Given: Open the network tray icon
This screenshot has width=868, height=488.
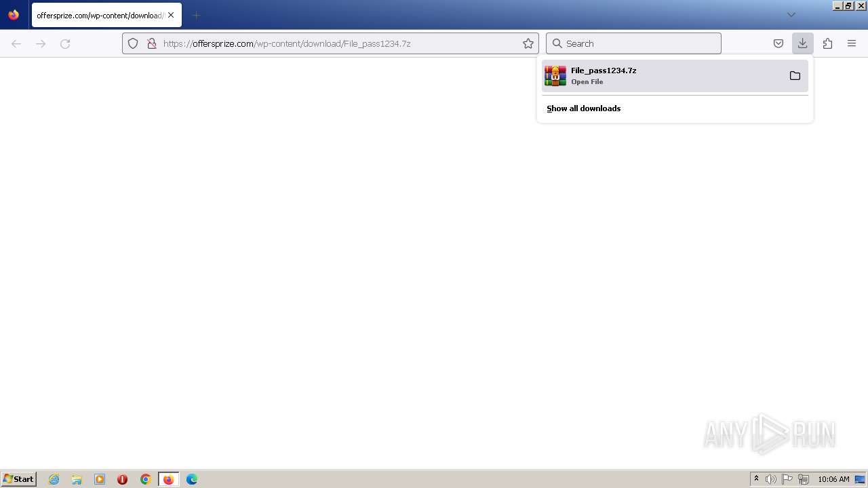Looking at the screenshot, I should (x=804, y=479).
